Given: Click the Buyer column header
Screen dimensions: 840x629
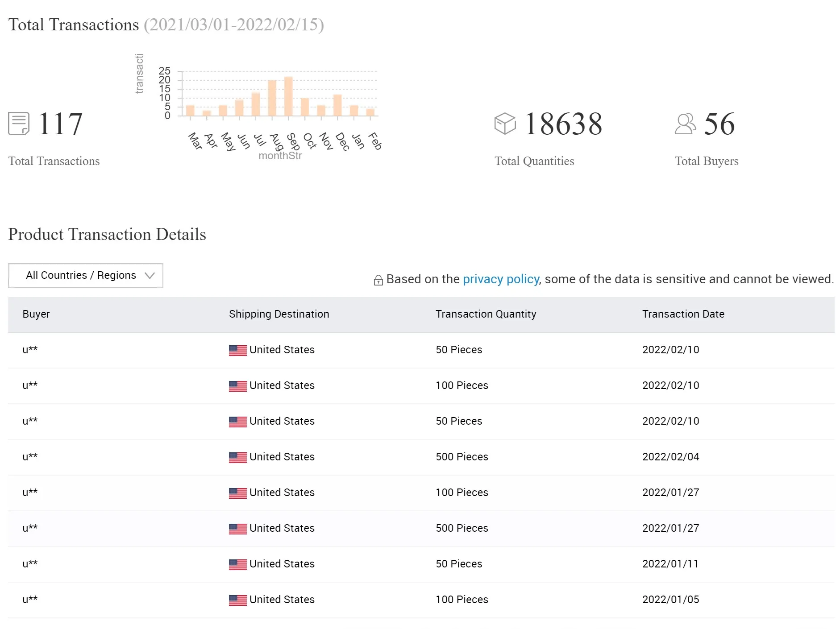Looking at the screenshot, I should (36, 314).
